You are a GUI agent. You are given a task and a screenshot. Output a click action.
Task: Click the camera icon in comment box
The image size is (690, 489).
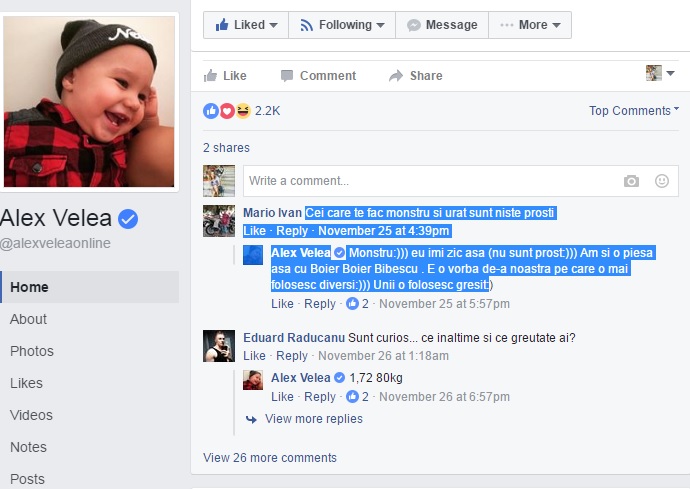pyautogui.click(x=631, y=181)
